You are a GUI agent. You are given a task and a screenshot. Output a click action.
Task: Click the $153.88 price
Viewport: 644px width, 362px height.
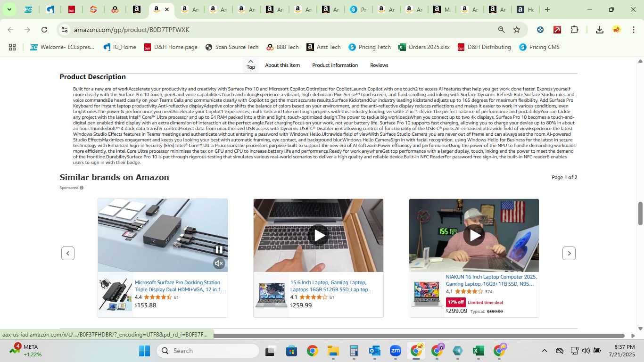tap(145, 305)
